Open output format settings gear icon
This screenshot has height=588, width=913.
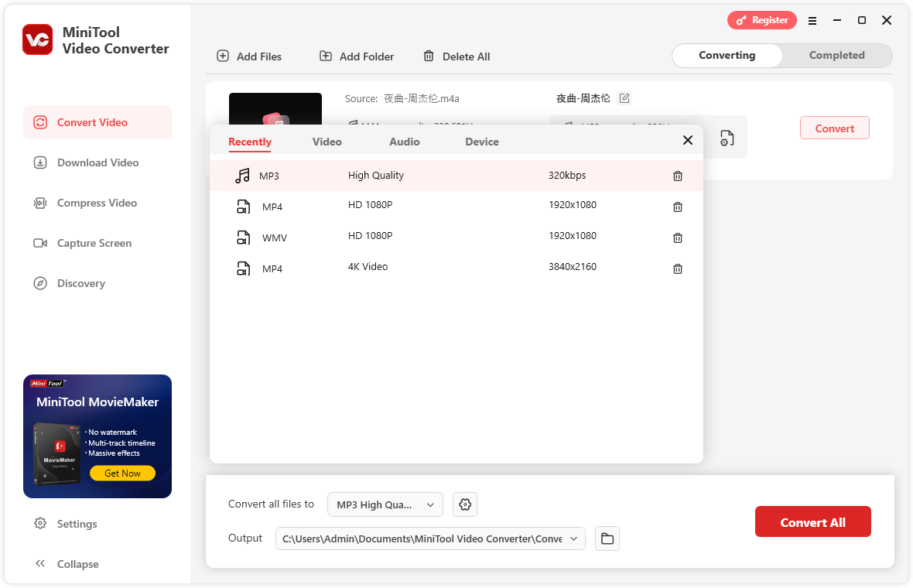click(465, 504)
